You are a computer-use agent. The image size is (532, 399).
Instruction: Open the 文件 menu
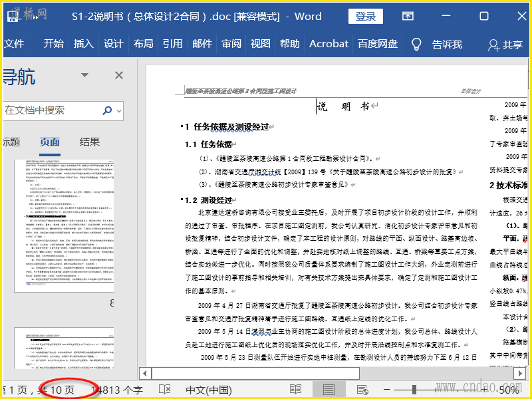click(14, 44)
